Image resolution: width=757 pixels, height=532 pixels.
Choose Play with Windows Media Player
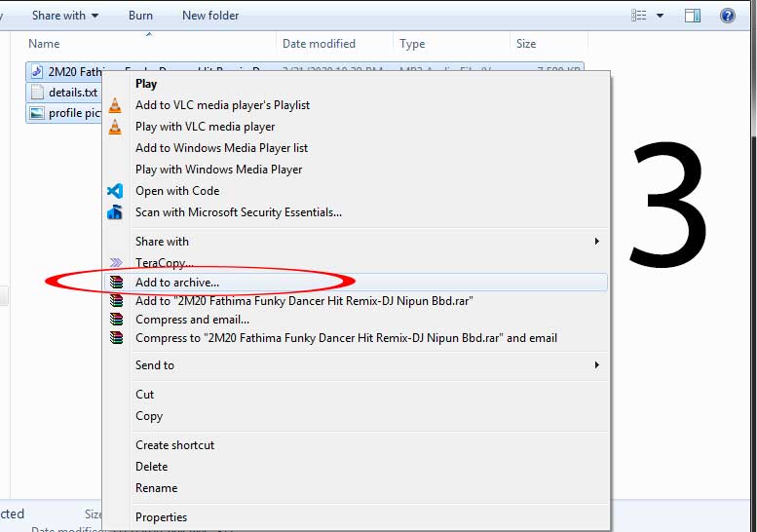(x=218, y=170)
